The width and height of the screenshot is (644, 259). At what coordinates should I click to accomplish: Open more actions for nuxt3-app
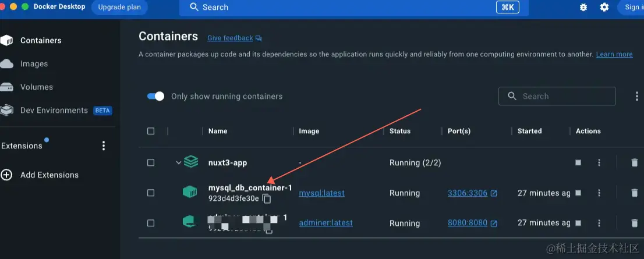click(x=599, y=162)
